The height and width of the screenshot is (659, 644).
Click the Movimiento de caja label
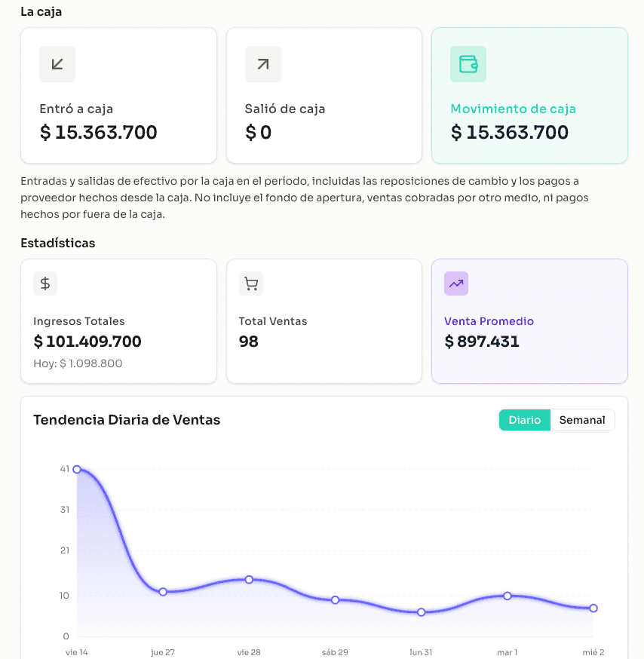click(x=513, y=109)
